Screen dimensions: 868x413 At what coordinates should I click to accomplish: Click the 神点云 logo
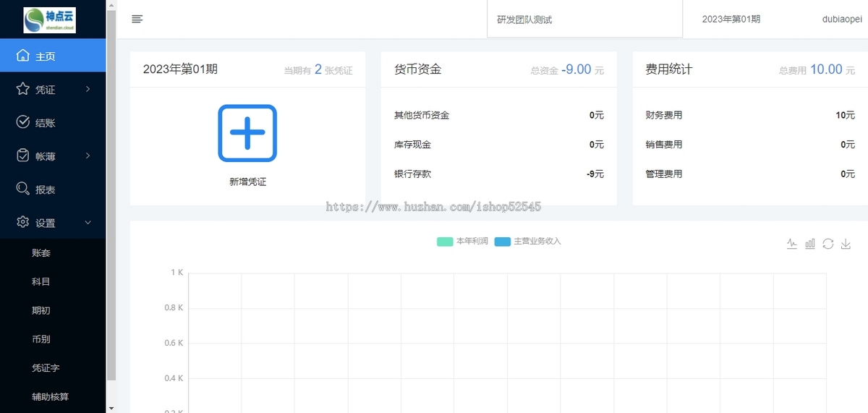49,20
